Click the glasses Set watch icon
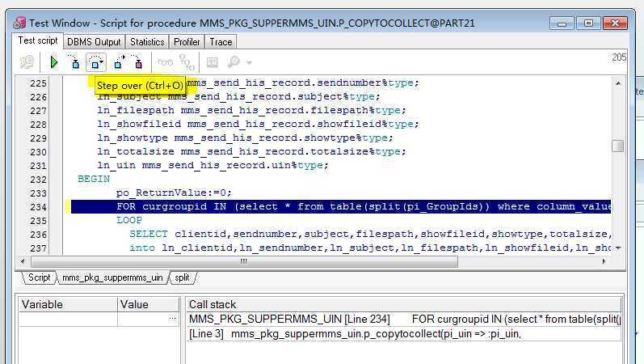644x364 pixels. click(x=166, y=62)
